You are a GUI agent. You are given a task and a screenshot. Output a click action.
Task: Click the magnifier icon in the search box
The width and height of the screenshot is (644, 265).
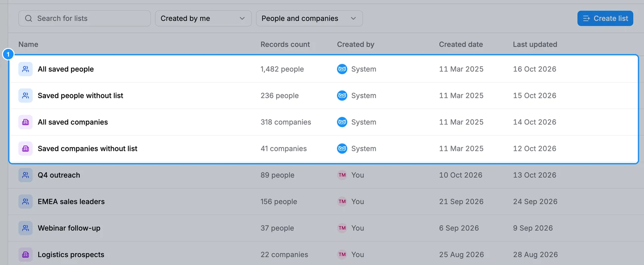click(x=29, y=18)
